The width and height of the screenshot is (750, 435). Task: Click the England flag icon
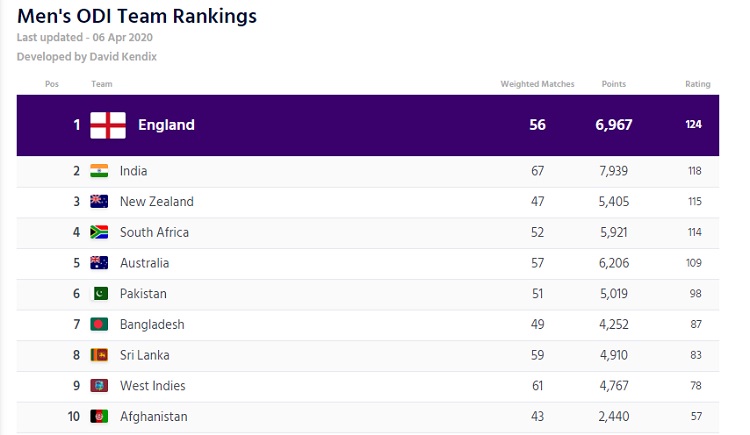click(x=108, y=125)
